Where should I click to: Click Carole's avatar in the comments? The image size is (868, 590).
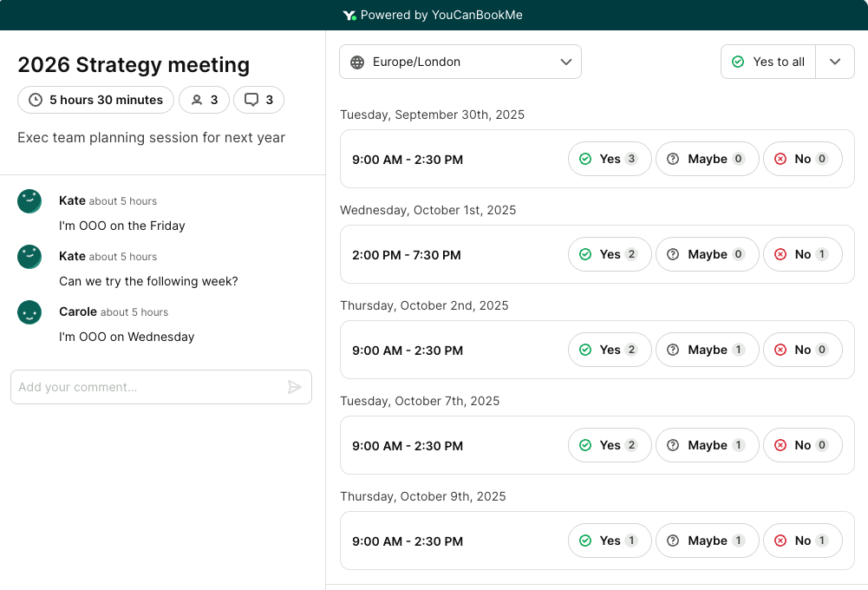[x=29, y=312]
